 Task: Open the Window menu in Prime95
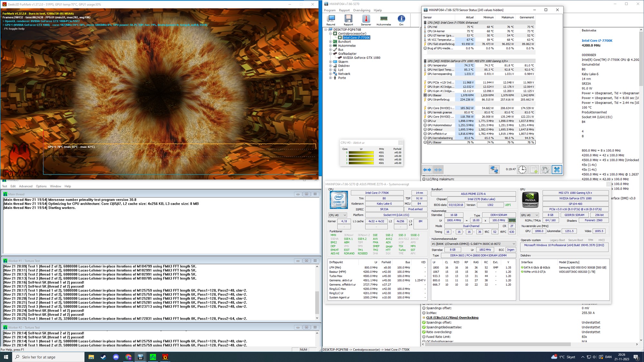tap(55, 186)
